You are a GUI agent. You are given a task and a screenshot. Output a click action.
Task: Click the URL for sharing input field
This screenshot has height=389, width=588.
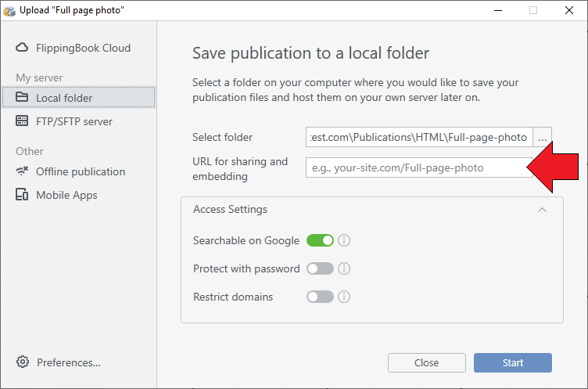(419, 167)
